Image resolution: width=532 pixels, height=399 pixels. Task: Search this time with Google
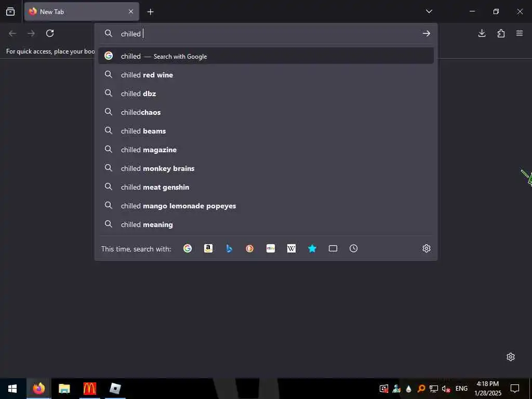tap(187, 248)
